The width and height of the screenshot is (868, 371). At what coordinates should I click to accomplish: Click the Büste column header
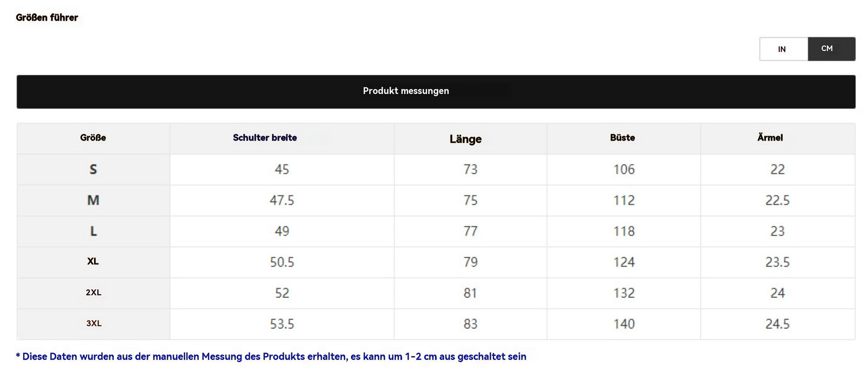click(624, 138)
